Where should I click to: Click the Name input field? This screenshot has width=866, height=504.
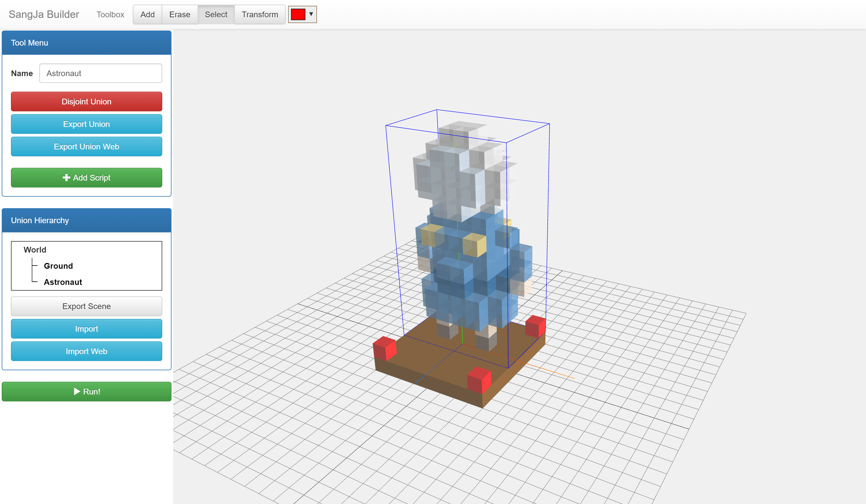(100, 73)
